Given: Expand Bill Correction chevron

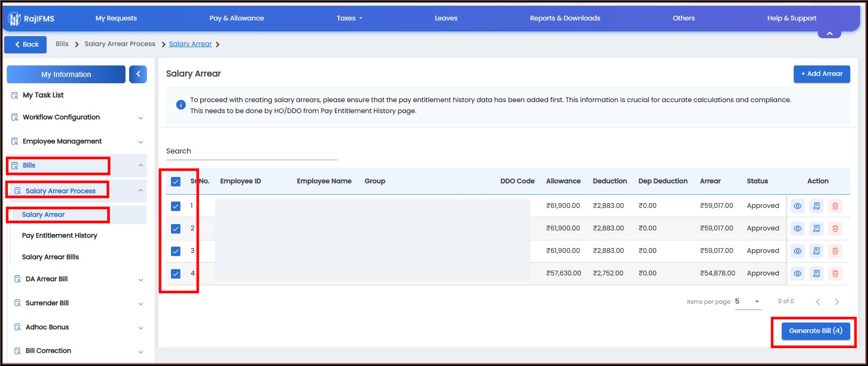Looking at the screenshot, I should pyautogui.click(x=141, y=352).
